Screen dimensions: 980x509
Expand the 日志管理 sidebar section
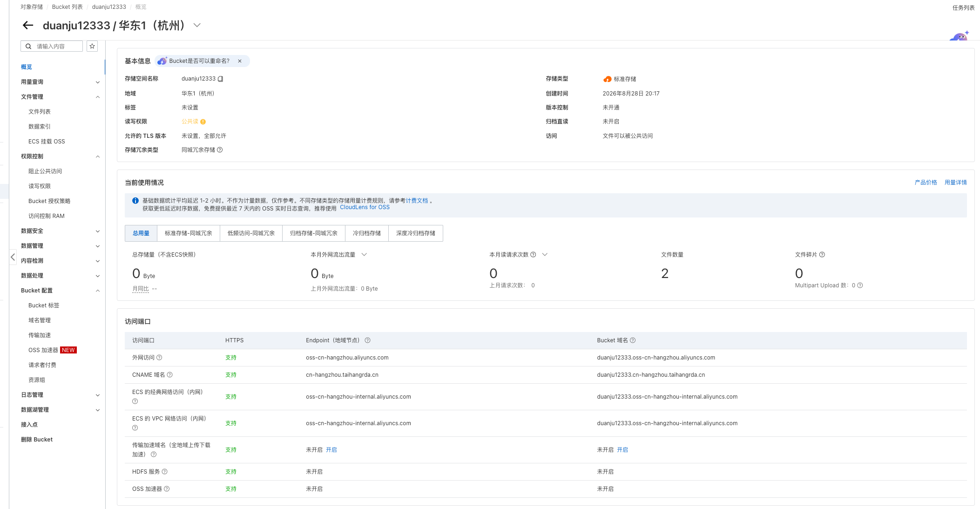pyautogui.click(x=98, y=395)
